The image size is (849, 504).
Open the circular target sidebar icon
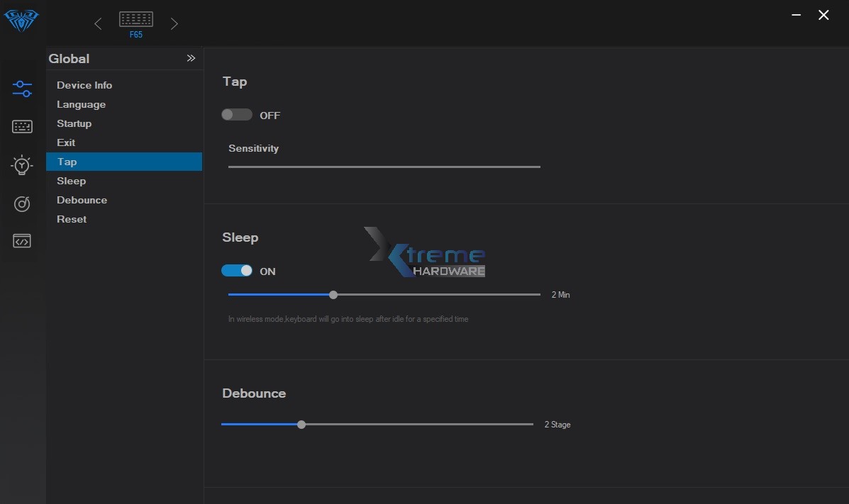[22, 204]
